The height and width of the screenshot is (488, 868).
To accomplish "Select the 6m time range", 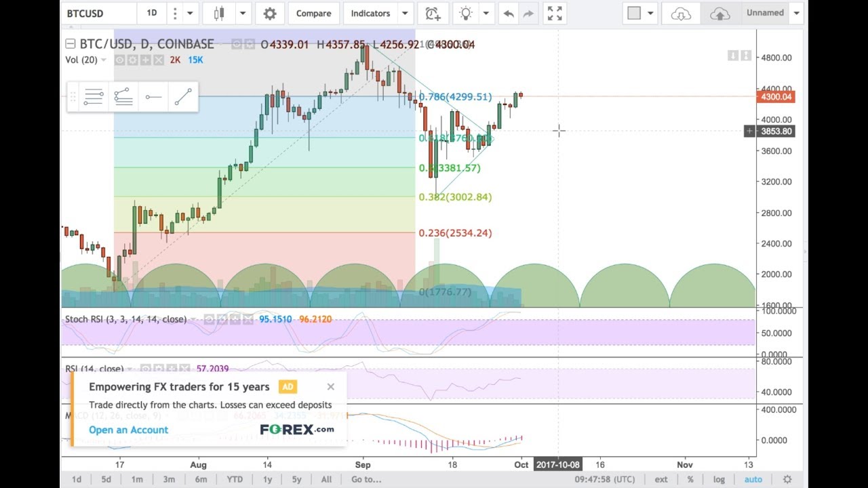I will click(x=201, y=479).
